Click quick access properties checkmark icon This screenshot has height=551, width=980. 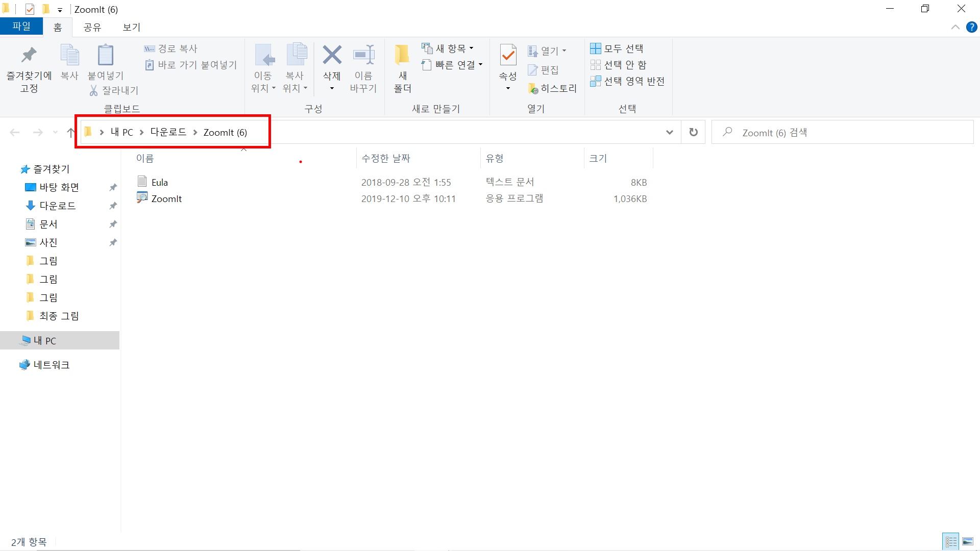tap(30, 9)
